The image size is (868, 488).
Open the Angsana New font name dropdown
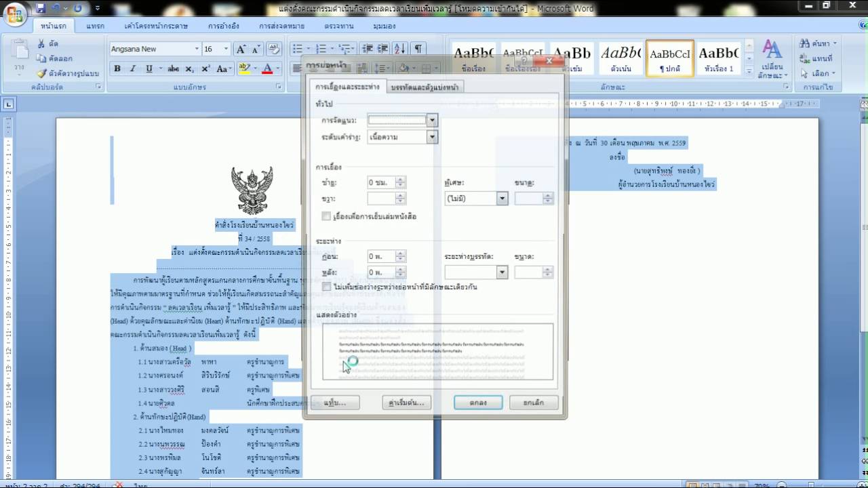(197, 49)
